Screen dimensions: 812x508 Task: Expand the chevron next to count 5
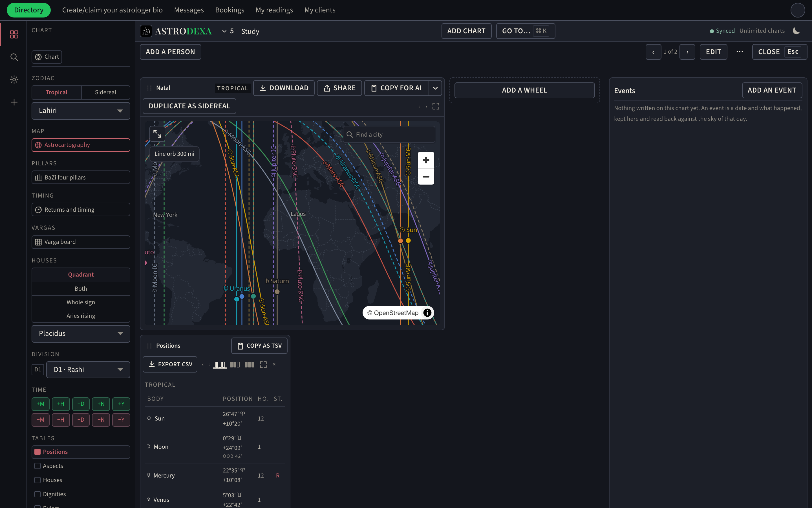(x=224, y=31)
